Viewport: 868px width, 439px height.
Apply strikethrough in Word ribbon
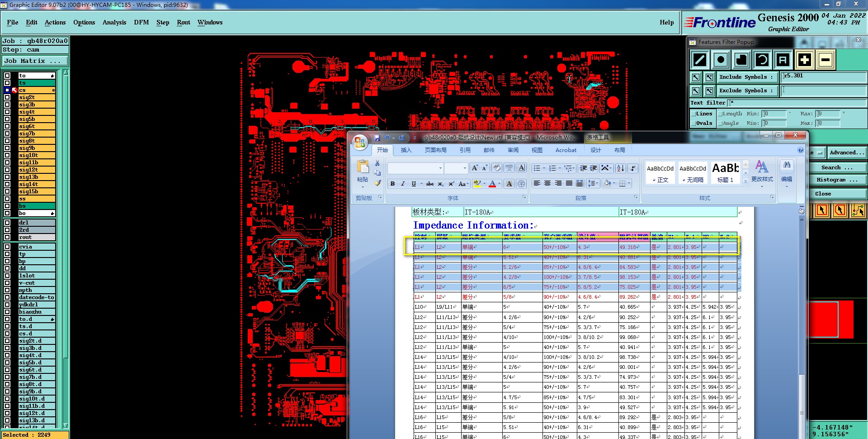(430, 184)
